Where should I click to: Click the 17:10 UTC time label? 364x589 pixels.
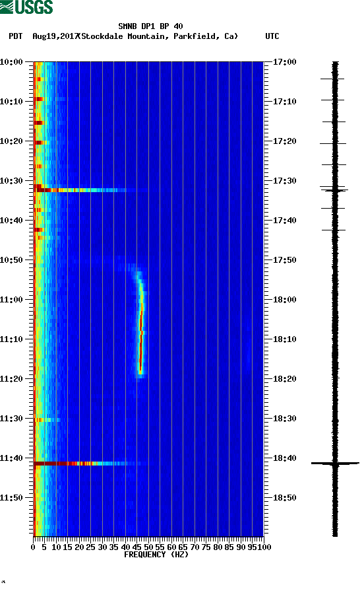(284, 102)
